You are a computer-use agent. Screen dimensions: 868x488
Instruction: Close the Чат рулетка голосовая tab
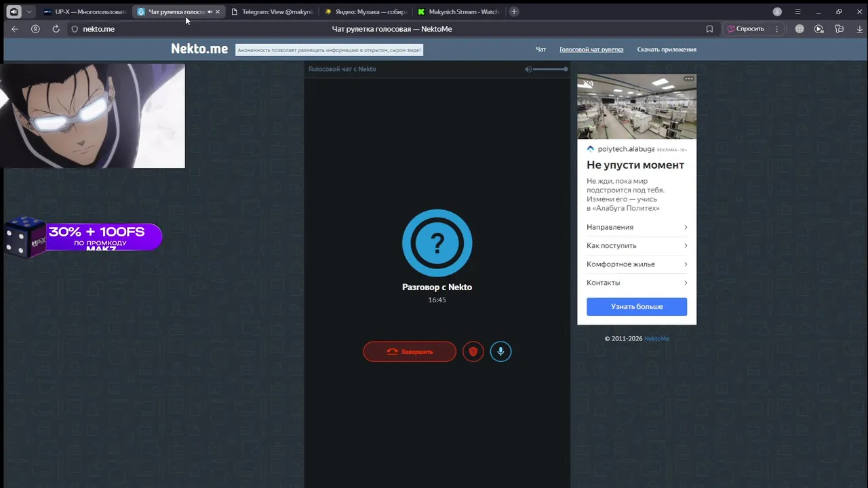(x=218, y=12)
